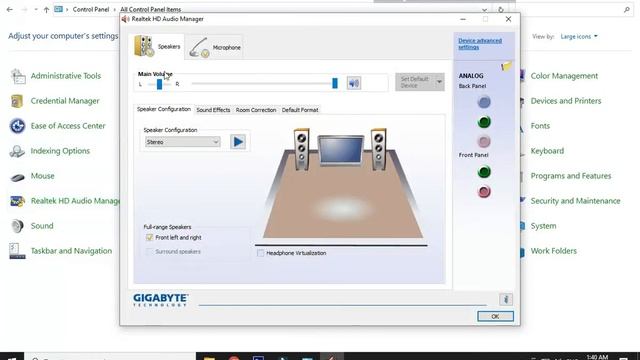Mute the main volume with the speaker button
640x360 pixels.
[354, 83]
